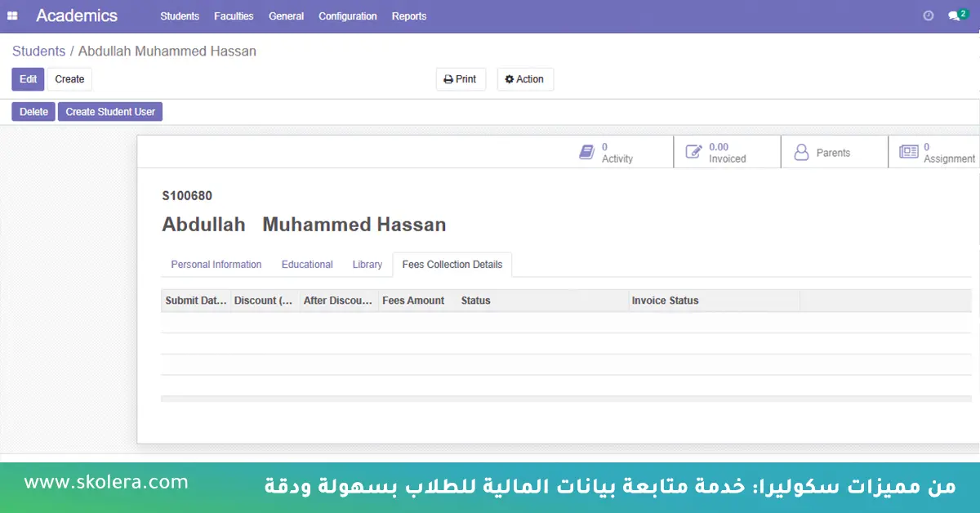
Task: Sort by After Discount column header
Action: pos(339,301)
